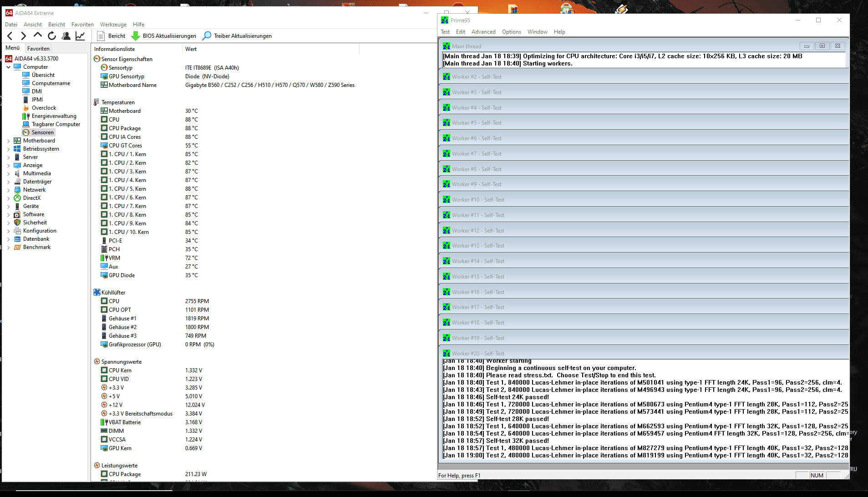The image size is (868, 497).
Task: Click the Informationsliste column header
Action: tap(137, 49)
